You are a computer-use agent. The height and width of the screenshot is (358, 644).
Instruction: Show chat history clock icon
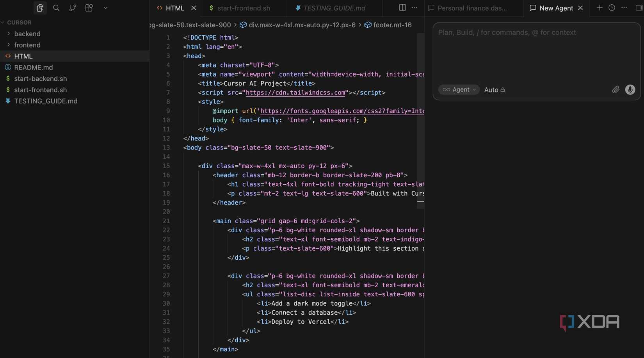pyautogui.click(x=612, y=8)
